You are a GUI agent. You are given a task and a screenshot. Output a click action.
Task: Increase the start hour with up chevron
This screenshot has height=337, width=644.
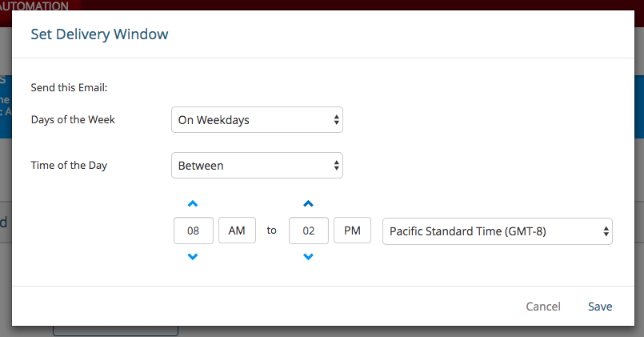pos(193,204)
